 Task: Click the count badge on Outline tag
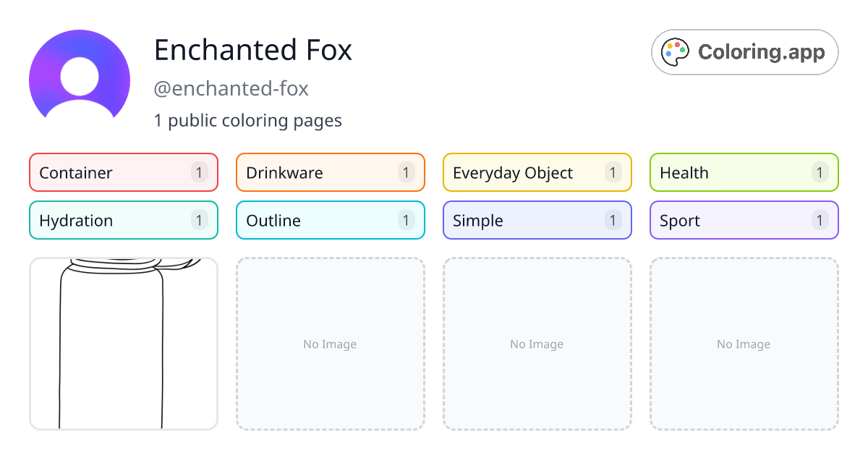405,220
